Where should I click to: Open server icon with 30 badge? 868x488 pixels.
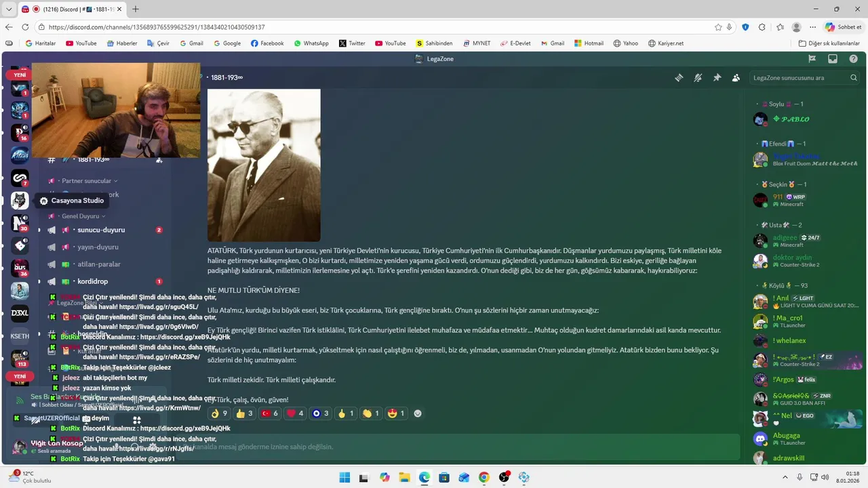(20, 223)
